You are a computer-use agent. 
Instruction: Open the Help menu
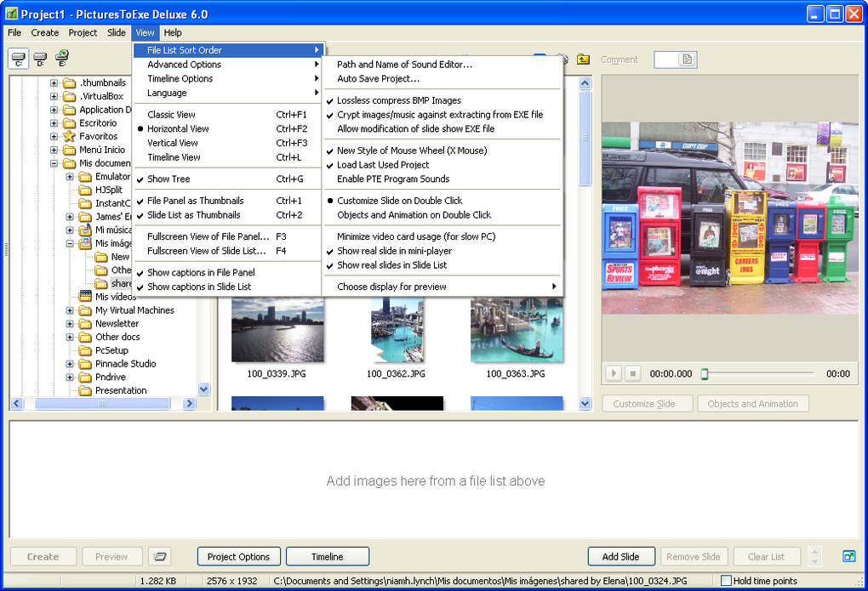pos(173,32)
